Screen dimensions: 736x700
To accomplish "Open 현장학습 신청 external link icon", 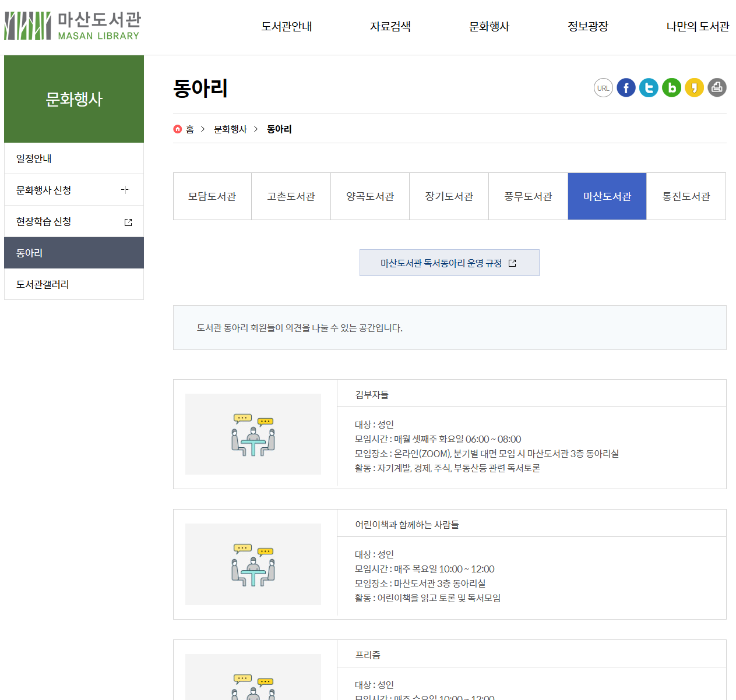I will coord(128,222).
